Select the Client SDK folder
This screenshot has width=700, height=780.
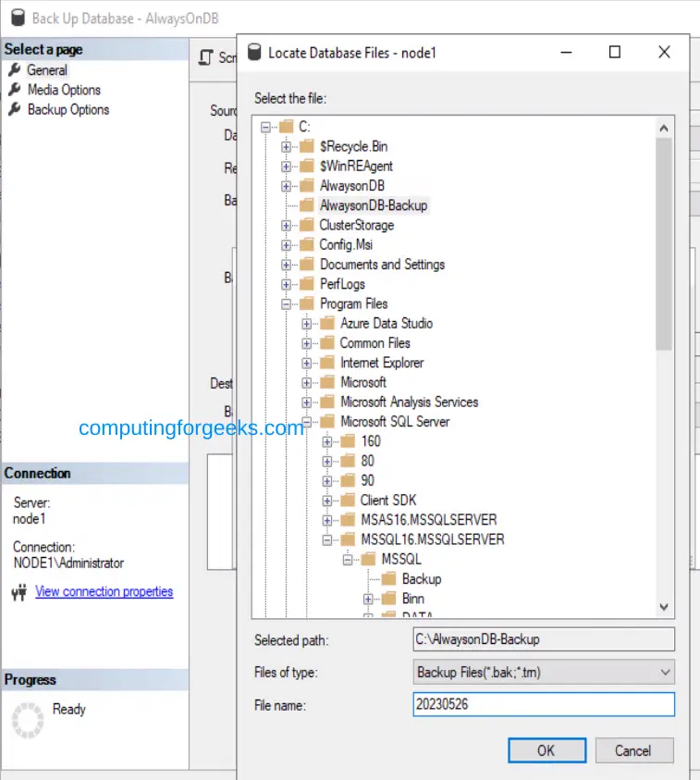pyautogui.click(x=388, y=501)
